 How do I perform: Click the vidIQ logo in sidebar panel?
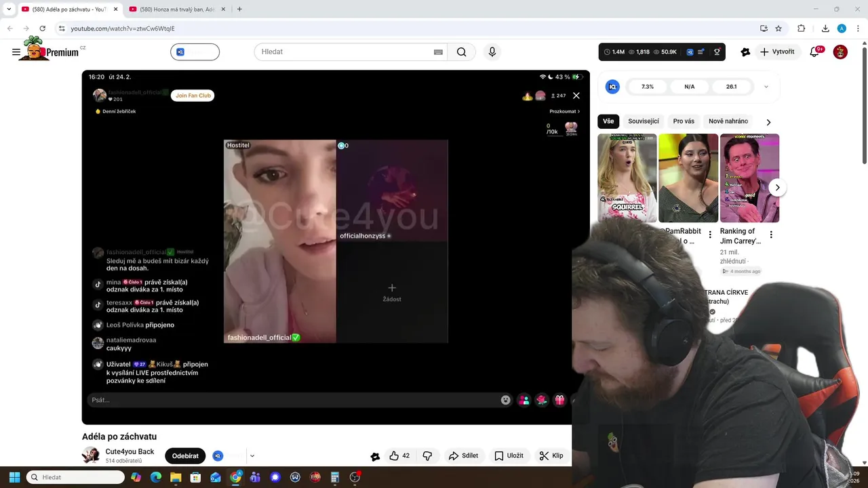tap(612, 87)
